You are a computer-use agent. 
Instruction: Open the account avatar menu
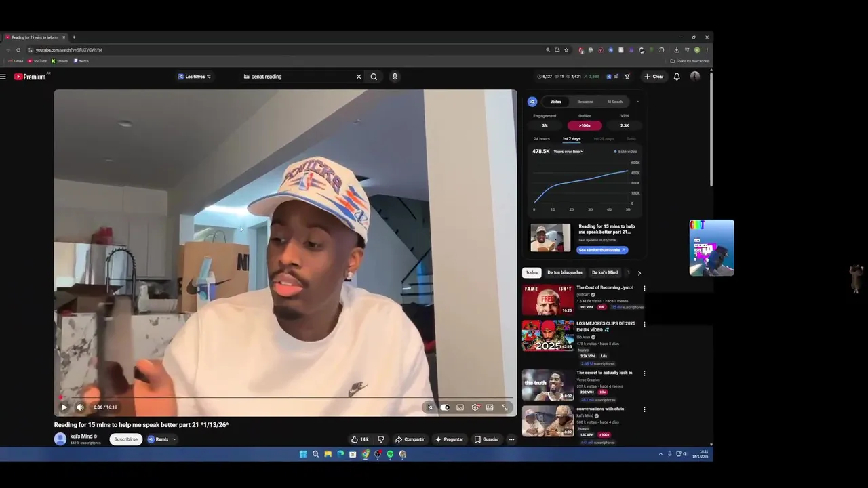695,77
